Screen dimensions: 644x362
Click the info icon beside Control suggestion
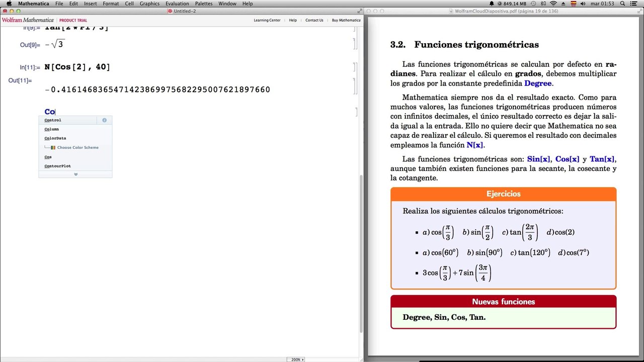tap(105, 120)
